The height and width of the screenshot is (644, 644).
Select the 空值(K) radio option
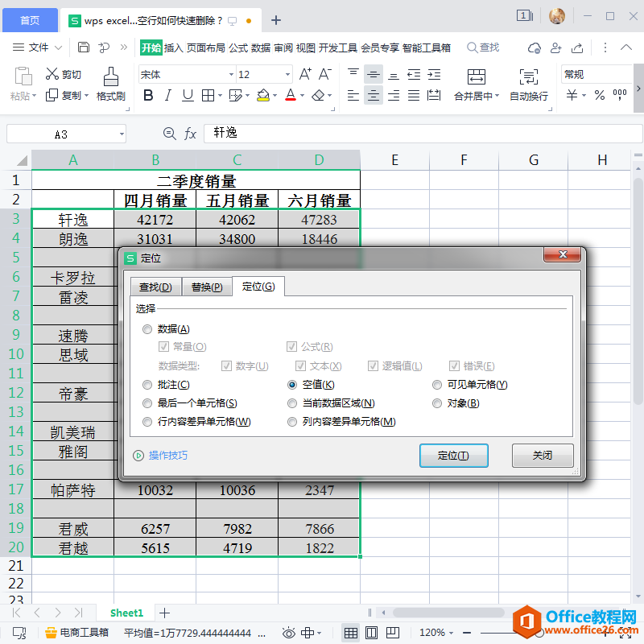click(x=292, y=385)
